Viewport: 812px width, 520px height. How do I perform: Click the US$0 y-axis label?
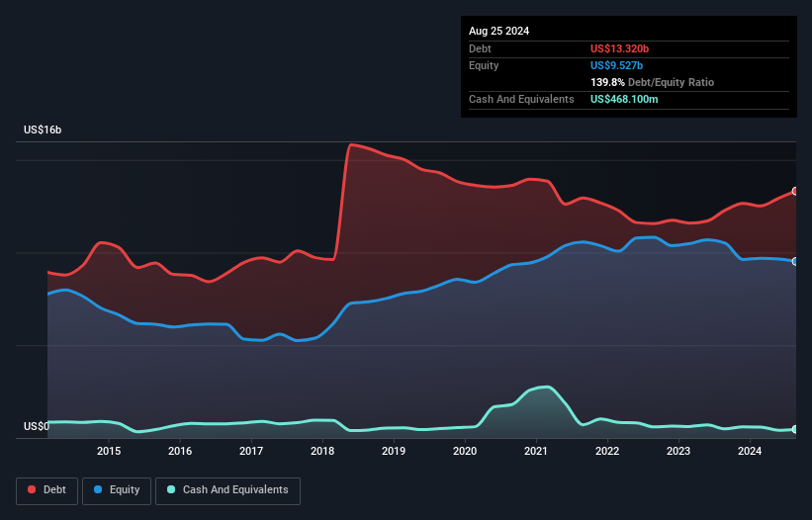tap(37, 426)
